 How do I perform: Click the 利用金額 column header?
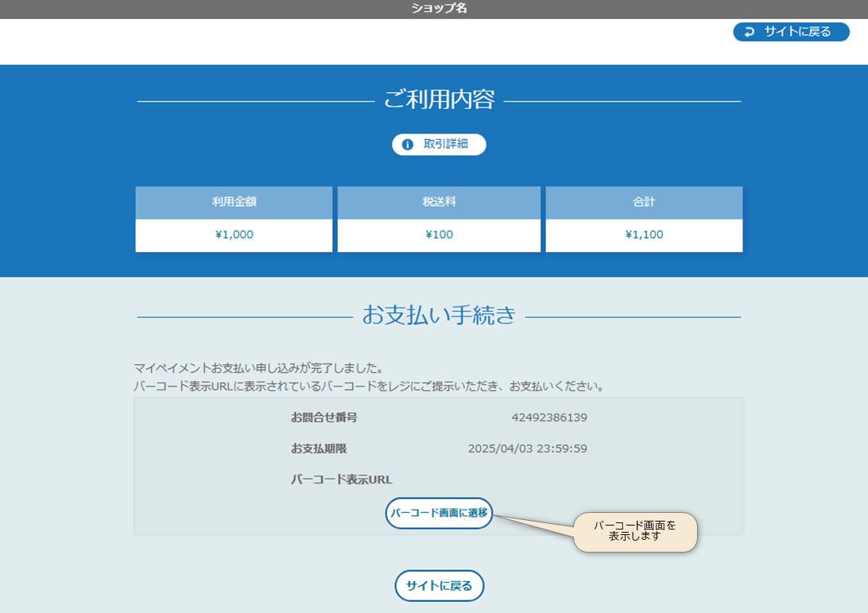pyautogui.click(x=234, y=201)
